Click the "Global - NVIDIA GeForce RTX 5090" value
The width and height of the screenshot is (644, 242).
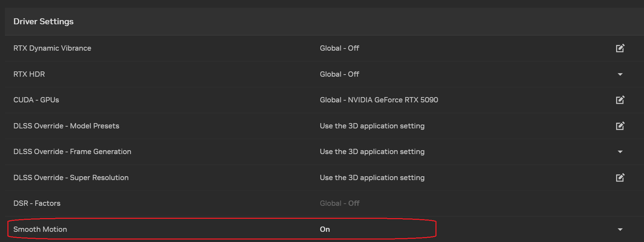click(379, 100)
